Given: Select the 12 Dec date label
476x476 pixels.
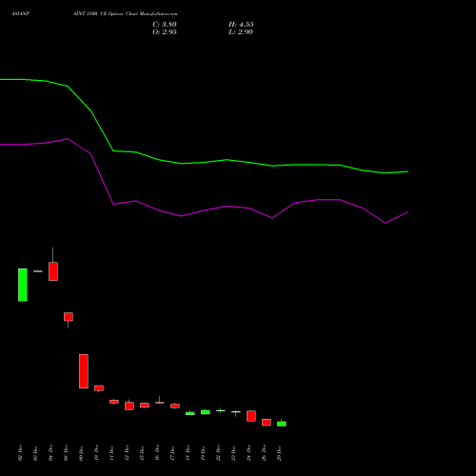Looking at the screenshot, I should 128,453.
